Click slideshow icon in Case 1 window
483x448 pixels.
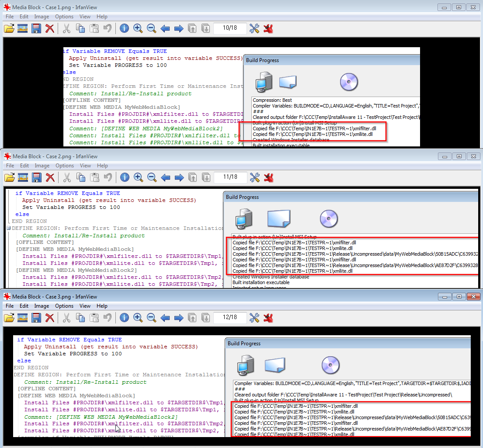(22, 29)
